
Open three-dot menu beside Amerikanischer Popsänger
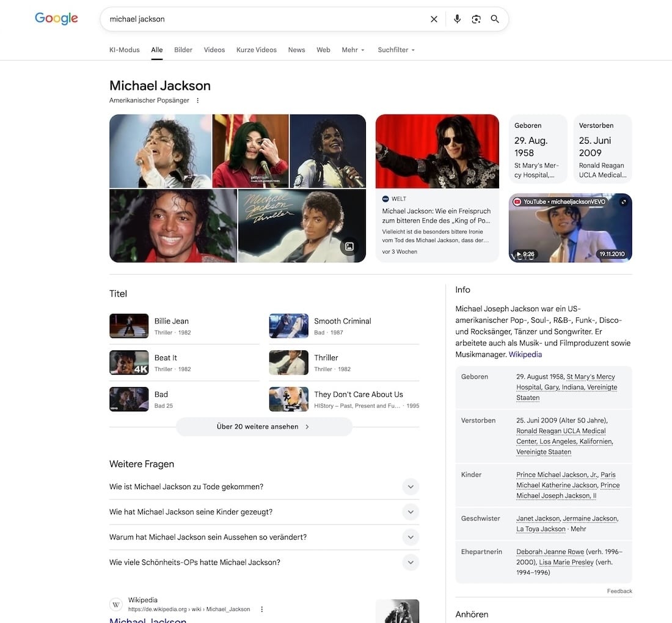[x=197, y=100]
